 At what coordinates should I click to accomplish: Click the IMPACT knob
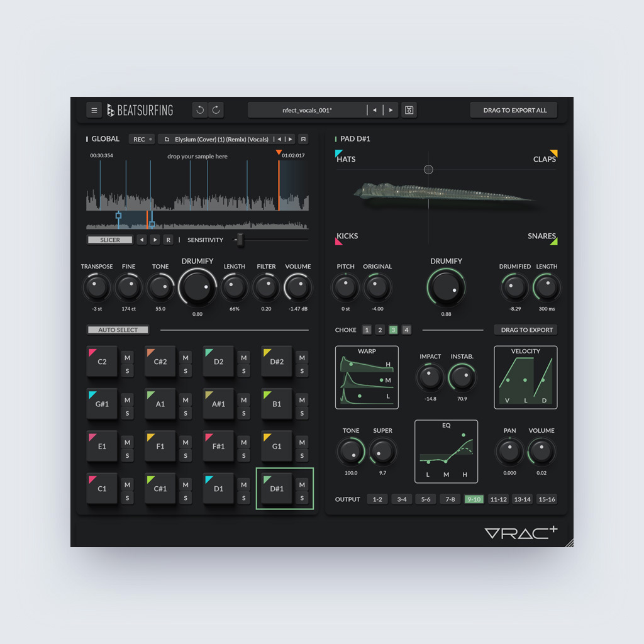pos(430,377)
